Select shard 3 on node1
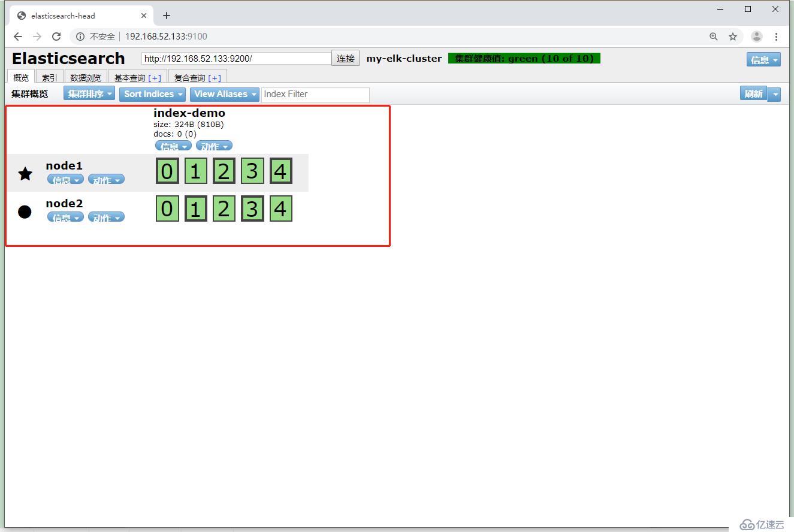 (x=252, y=171)
